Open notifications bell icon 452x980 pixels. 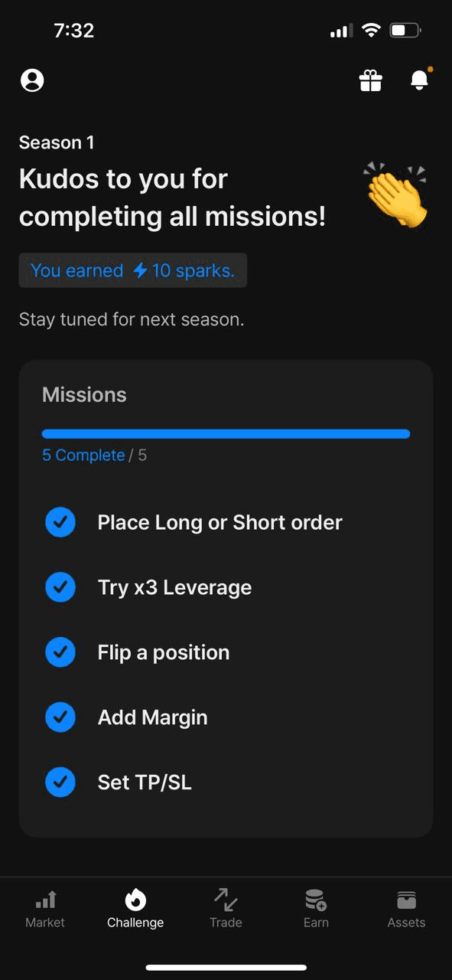point(420,80)
